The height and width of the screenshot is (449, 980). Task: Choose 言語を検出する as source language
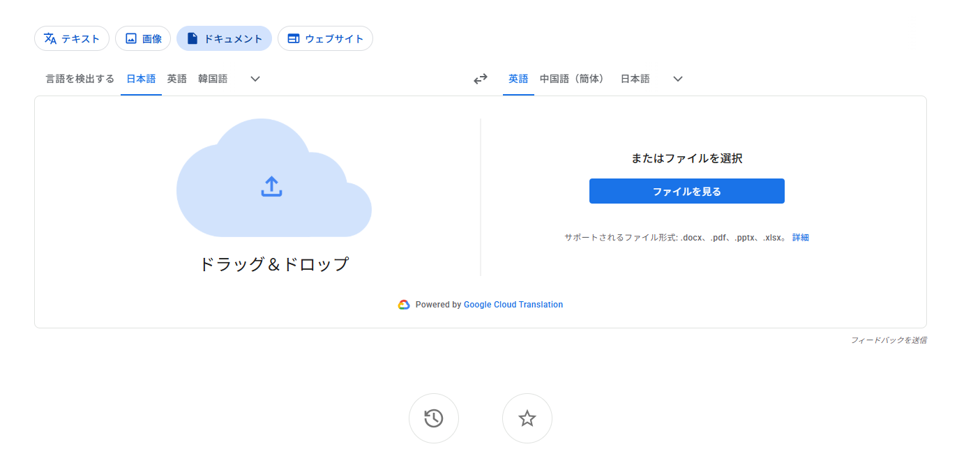[x=80, y=79]
